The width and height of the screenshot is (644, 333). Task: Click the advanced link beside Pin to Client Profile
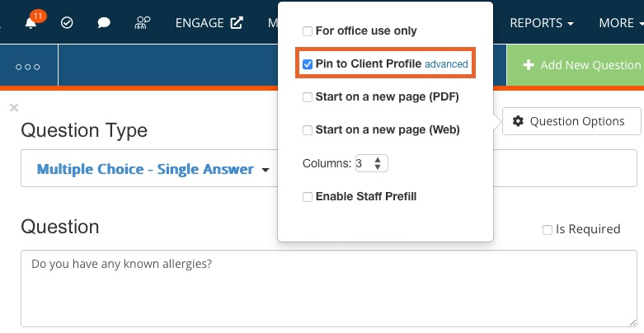pos(446,64)
